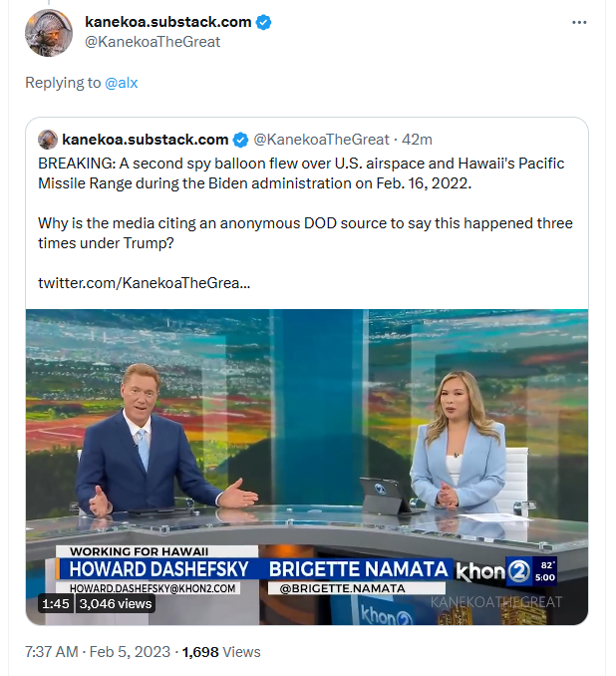Click the KANEKOATHEGREAT watermark in video
616x676 pixels.
click(496, 602)
